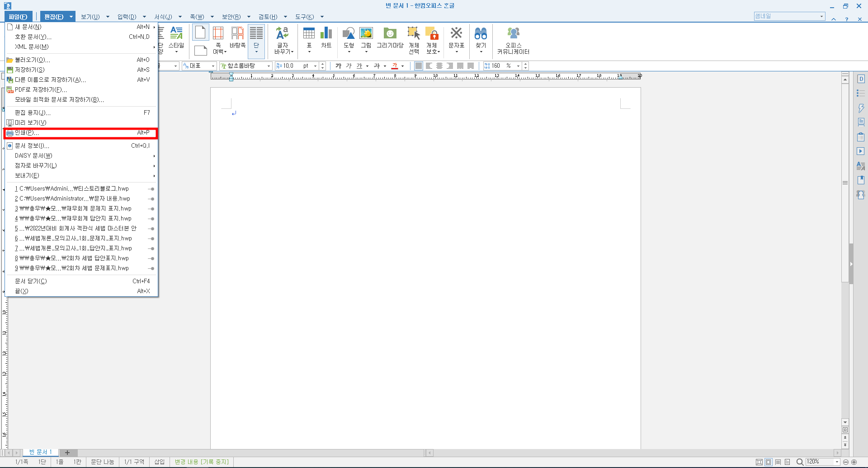Click the top D icon in right sidebar
The width and height of the screenshot is (868, 468).
tap(861, 79)
